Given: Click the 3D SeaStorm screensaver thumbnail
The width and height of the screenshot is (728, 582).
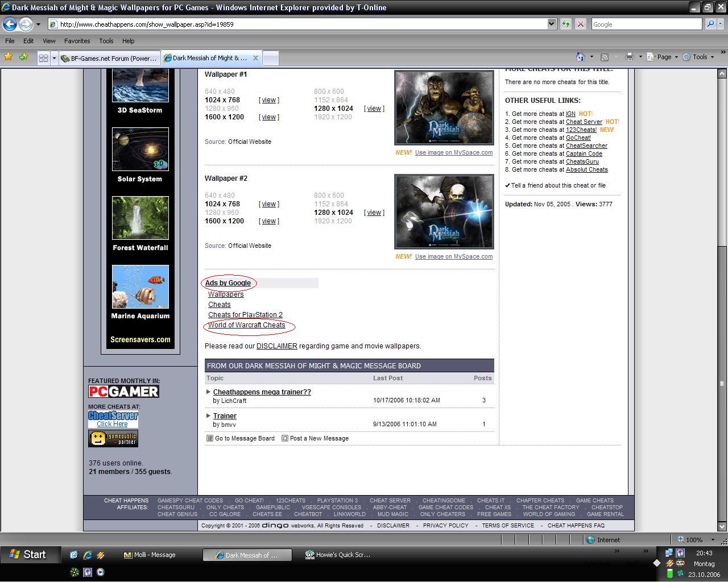Looking at the screenshot, I should tap(140, 85).
